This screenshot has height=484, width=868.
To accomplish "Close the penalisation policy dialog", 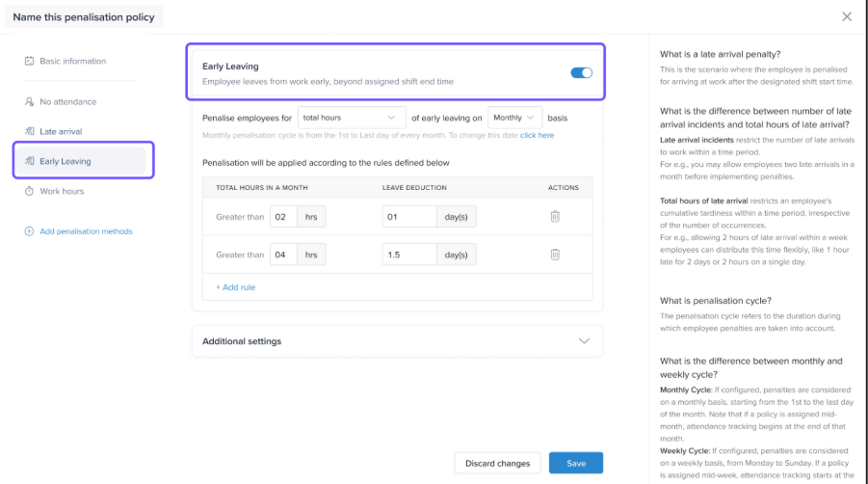I will pyautogui.click(x=847, y=16).
